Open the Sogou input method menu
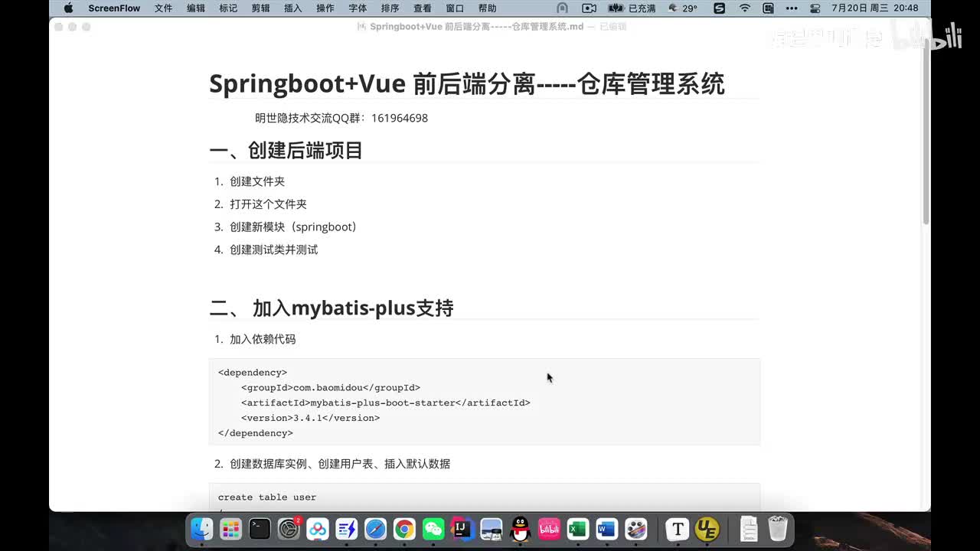The width and height of the screenshot is (980, 551). [719, 8]
